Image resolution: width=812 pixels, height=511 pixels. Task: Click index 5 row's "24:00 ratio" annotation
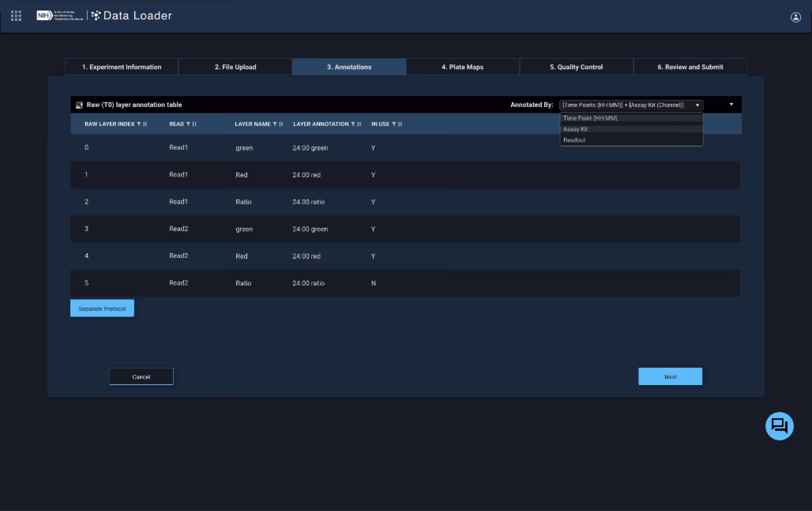coord(309,283)
